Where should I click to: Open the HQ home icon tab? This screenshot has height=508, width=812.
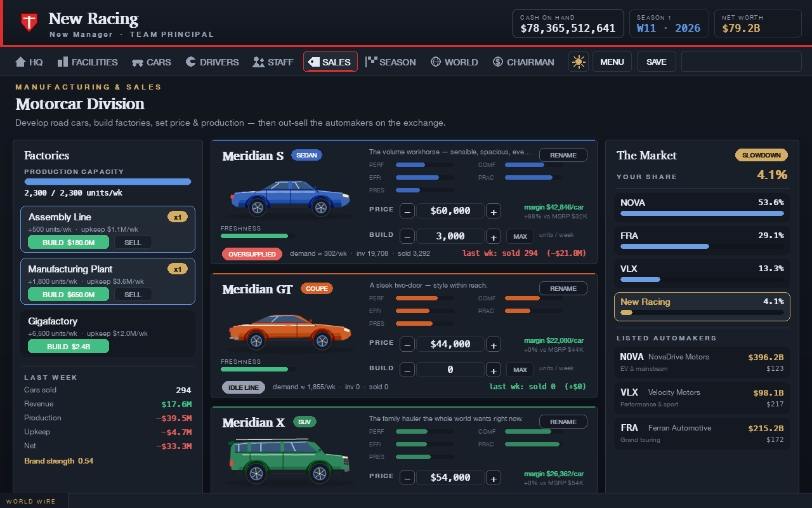(29, 62)
